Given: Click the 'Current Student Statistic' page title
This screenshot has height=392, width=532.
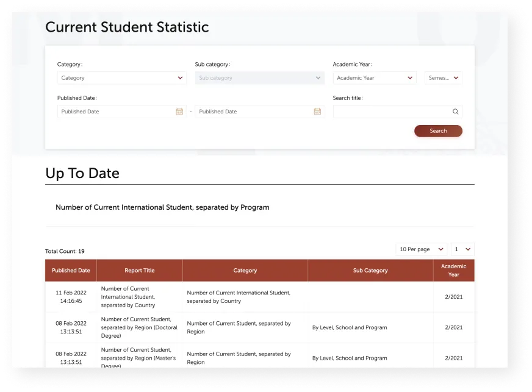Looking at the screenshot, I should pos(127,27).
